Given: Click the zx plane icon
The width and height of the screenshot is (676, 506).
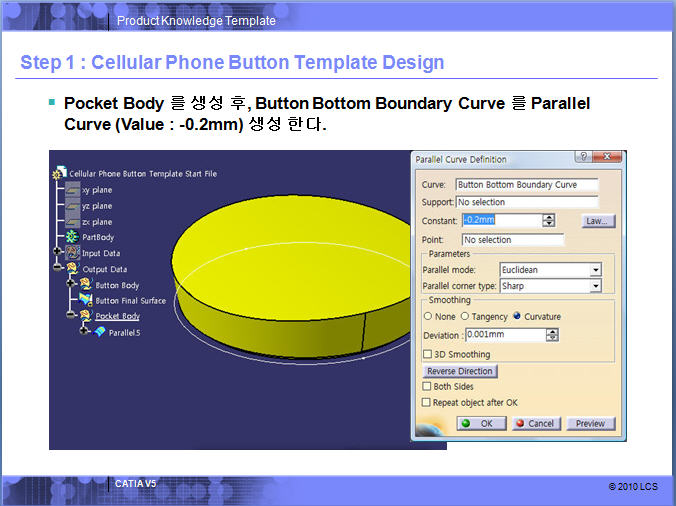Looking at the screenshot, I should (72, 221).
